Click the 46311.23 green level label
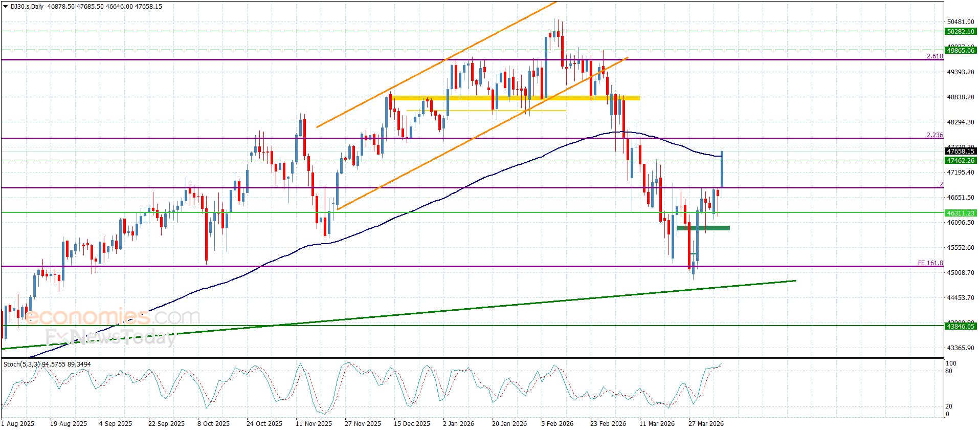This screenshot has height=430, width=980. tap(960, 213)
